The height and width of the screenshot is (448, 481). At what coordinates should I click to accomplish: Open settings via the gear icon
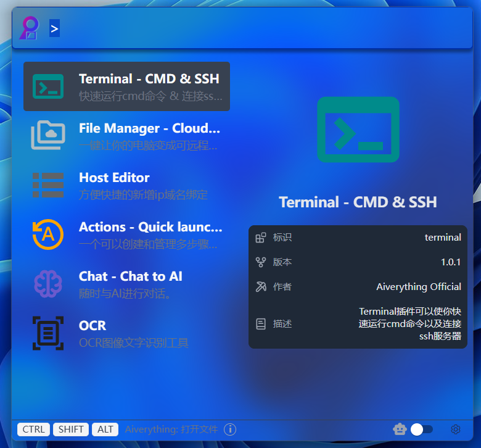pos(456,429)
